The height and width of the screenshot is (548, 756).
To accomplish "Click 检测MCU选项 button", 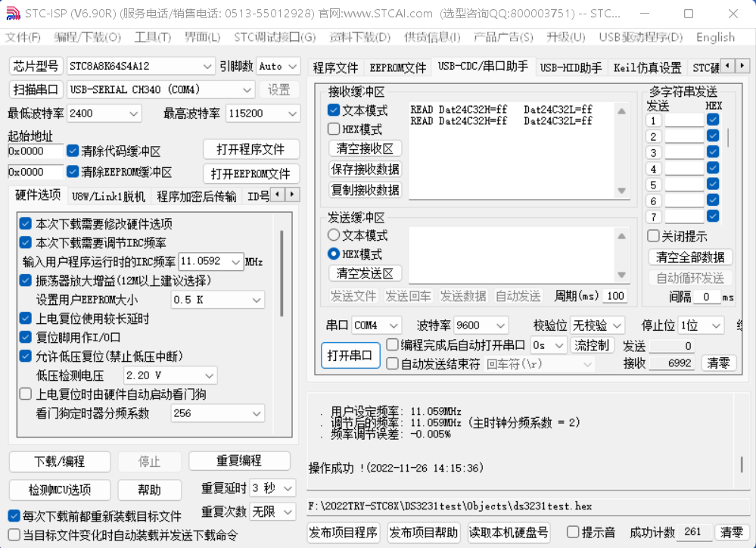I will click(x=60, y=490).
